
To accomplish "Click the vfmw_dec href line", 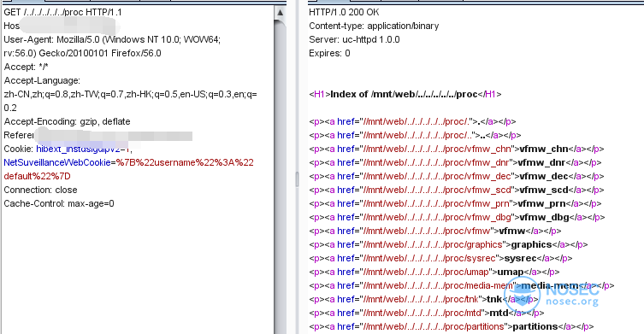I will click(457, 176).
